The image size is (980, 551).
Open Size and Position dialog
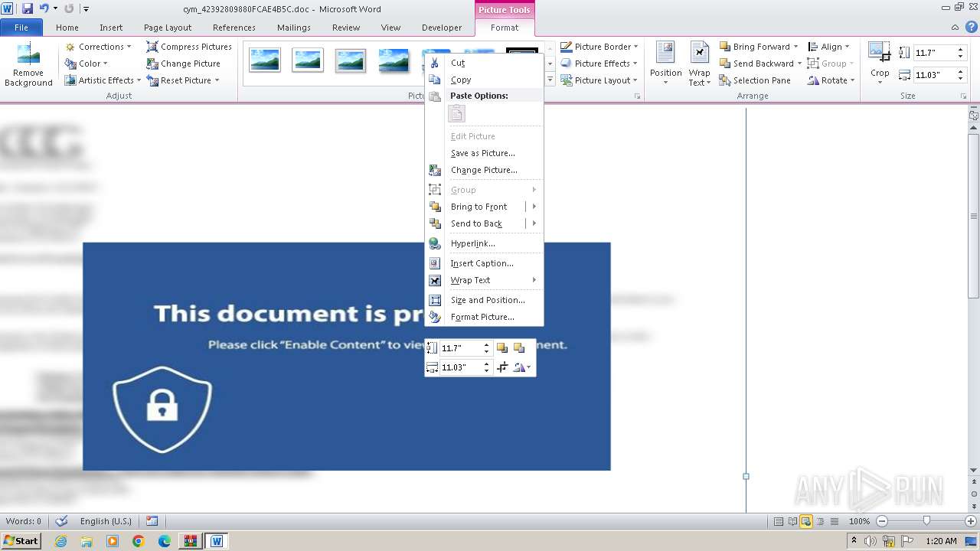[x=484, y=300]
